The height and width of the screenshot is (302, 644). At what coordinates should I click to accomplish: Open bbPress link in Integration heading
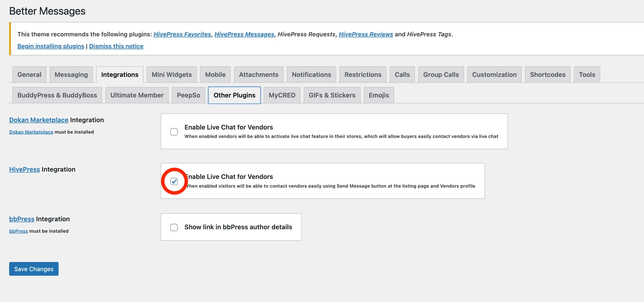coord(22,219)
